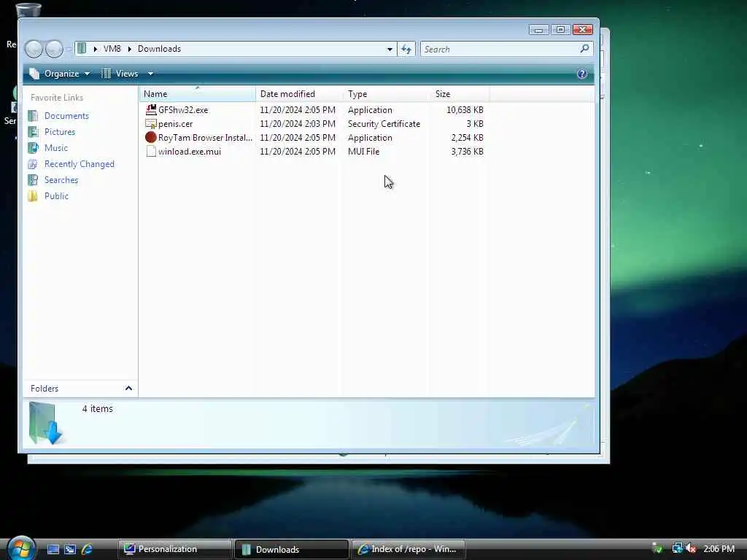Launch Internet Explorer from quick launch
The width and height of the screenshot is (747, 560).
[87, 550]
